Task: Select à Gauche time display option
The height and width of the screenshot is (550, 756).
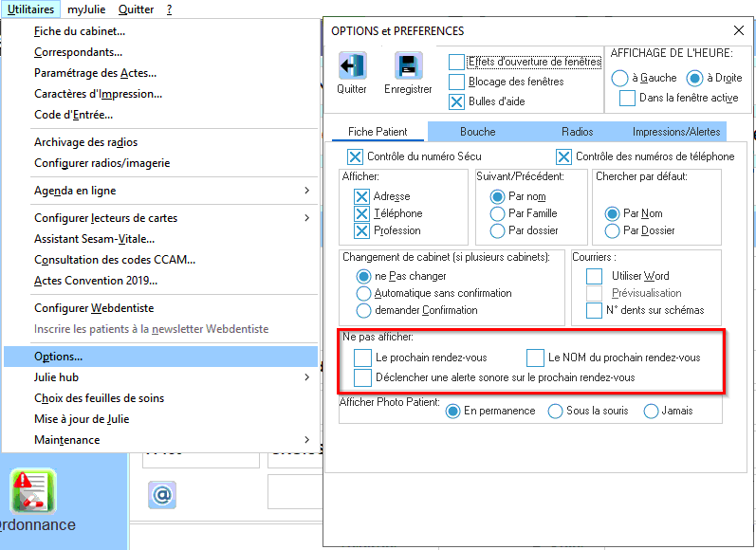Action: tap(619, 78)
